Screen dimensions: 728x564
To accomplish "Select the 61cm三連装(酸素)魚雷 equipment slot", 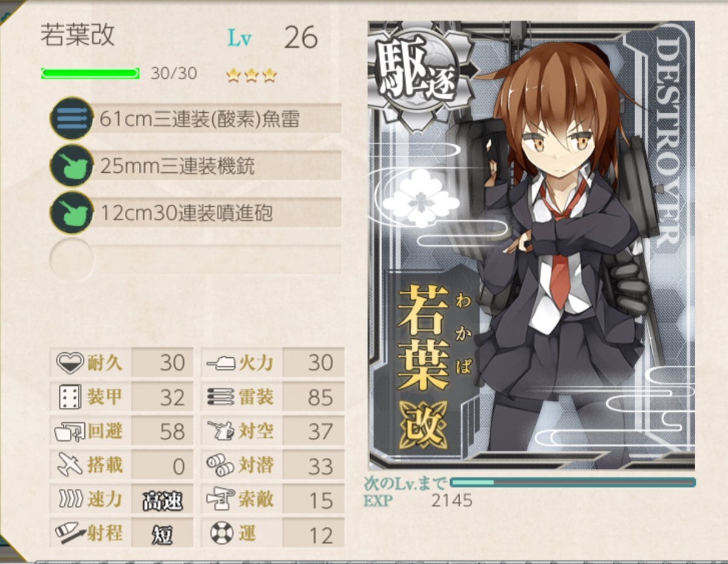I will click(x=195, y=119).
